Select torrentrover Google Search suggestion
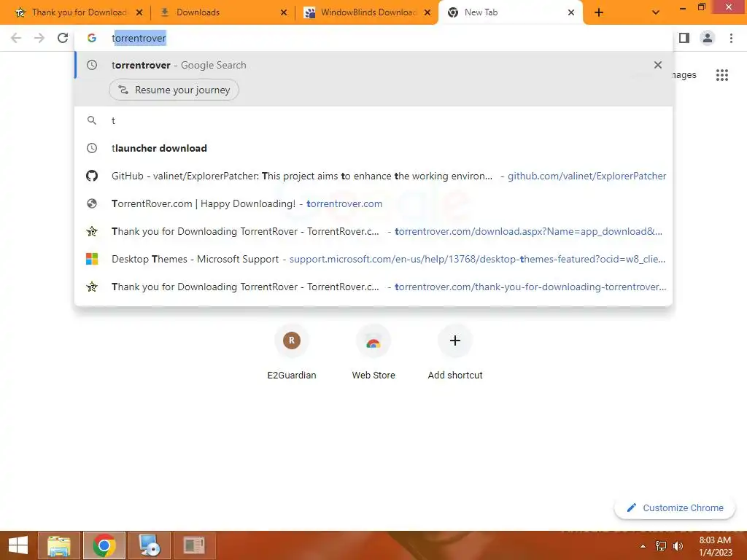This screenshot has height=560, width=747. (x=373, y=65)
